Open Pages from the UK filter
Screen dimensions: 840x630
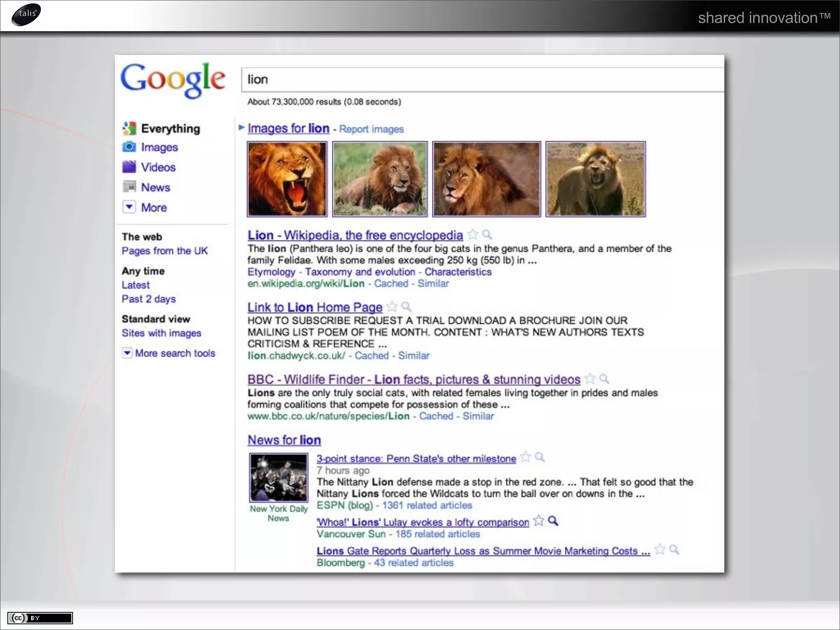click(164, 251)
